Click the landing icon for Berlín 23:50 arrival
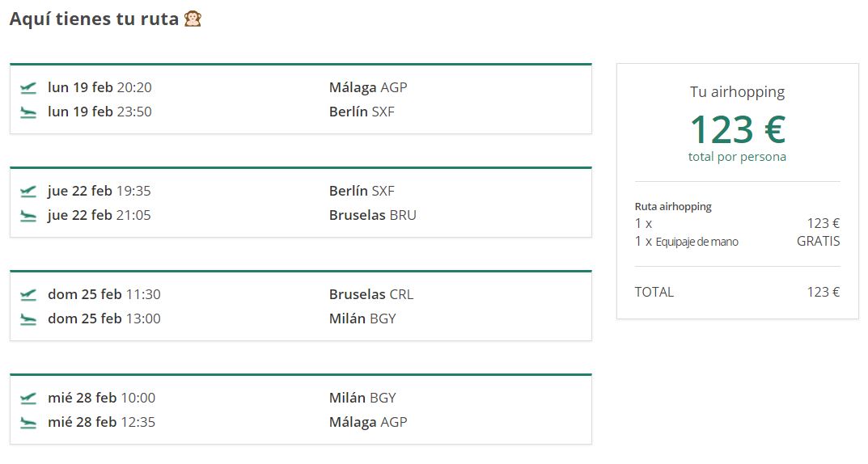 click(x=28, y=112)
